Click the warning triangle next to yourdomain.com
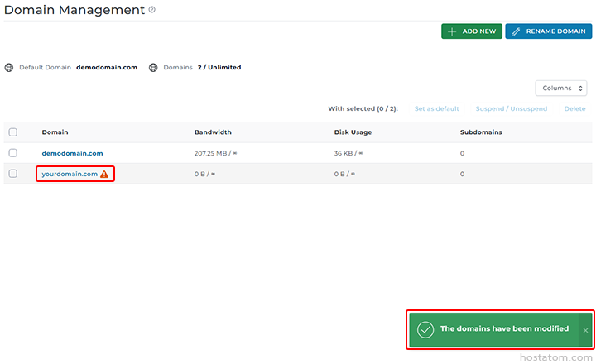Screen dimensions: 596x364 point(104,175)
